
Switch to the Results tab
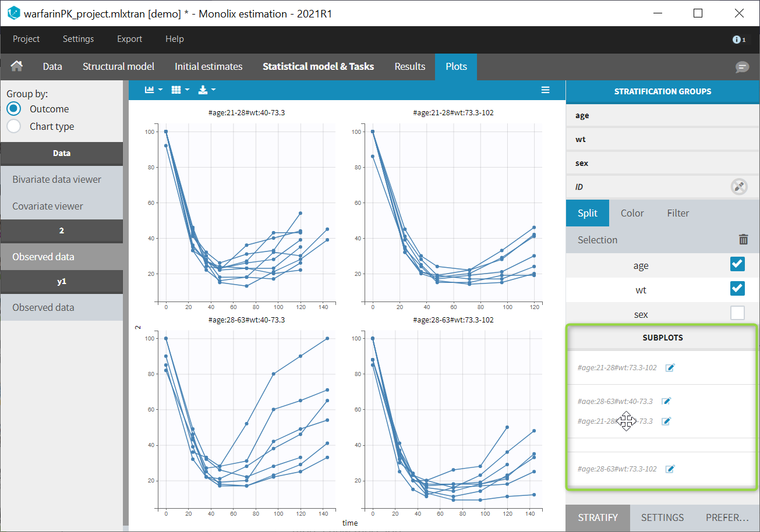[409, 66]
